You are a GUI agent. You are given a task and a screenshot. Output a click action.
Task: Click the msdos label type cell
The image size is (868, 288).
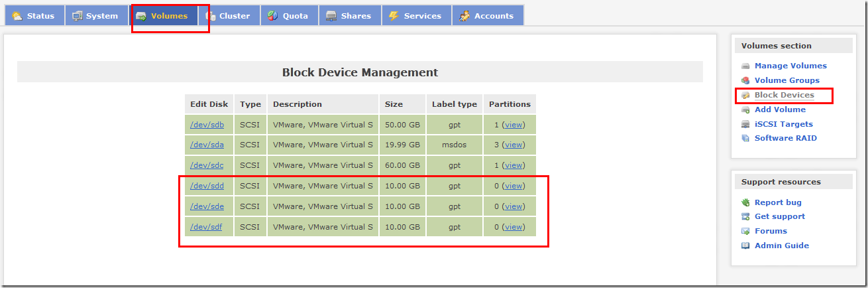[455, 145]
